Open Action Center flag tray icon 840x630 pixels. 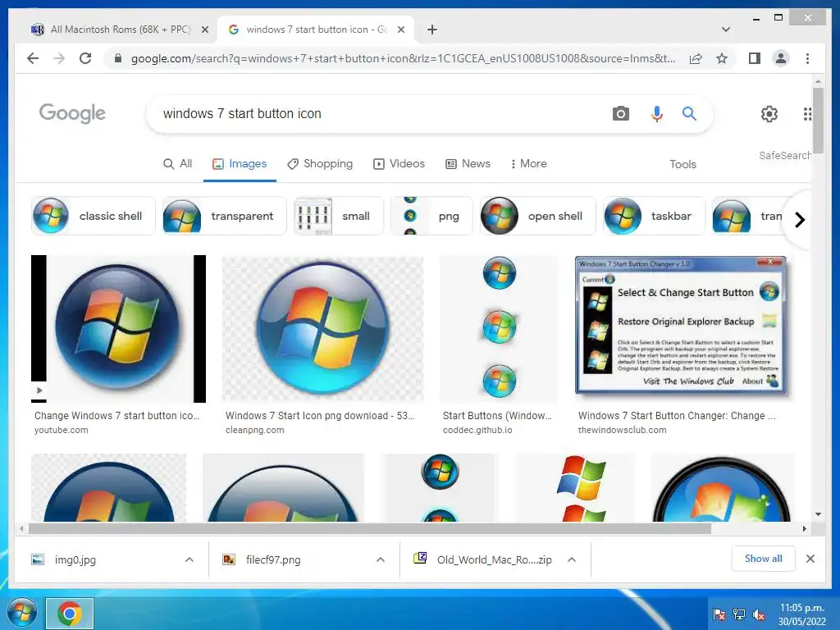(x=719, y=614)
